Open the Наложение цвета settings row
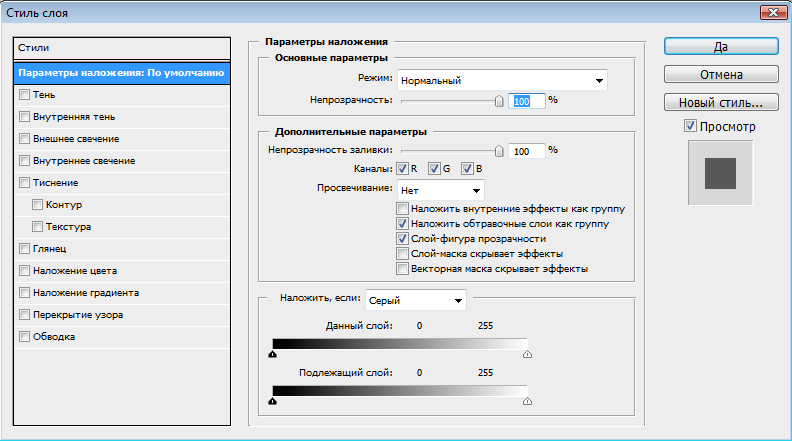Screen dimensions: 792x441 click(122, 270)
